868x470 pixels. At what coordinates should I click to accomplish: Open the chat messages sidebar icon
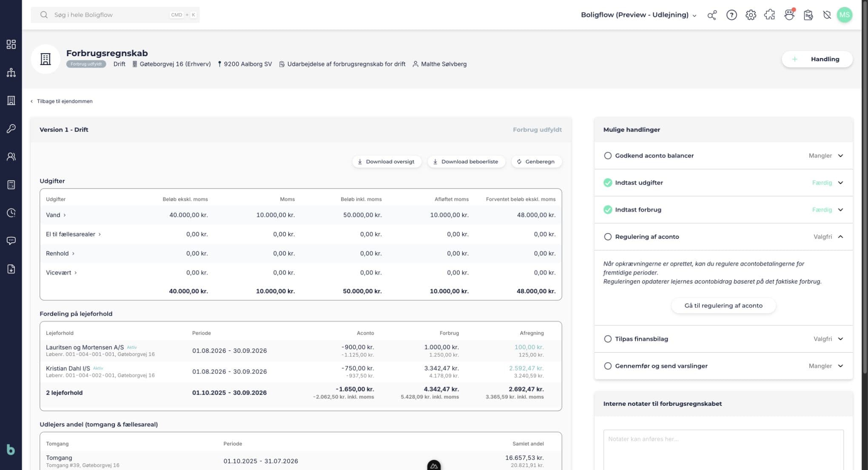(x=11, y=241)
